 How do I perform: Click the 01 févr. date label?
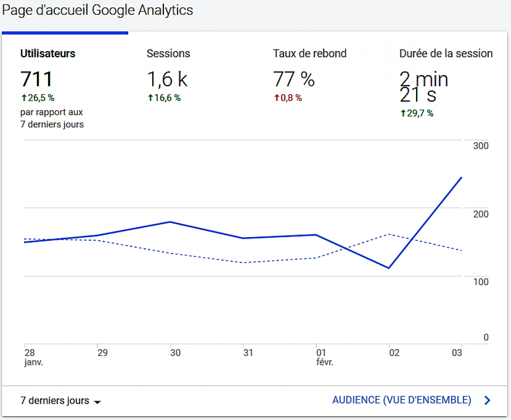tap(325, 357)
